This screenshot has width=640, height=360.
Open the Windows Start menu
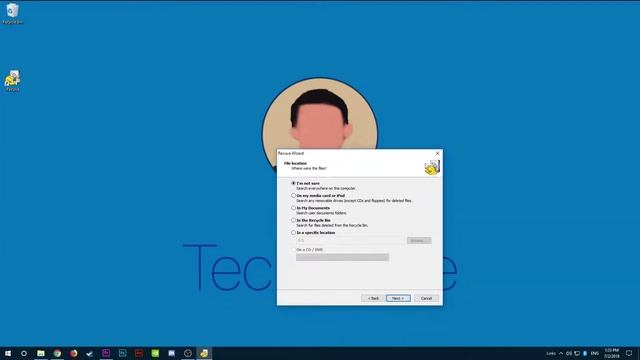tap(8, 353)
